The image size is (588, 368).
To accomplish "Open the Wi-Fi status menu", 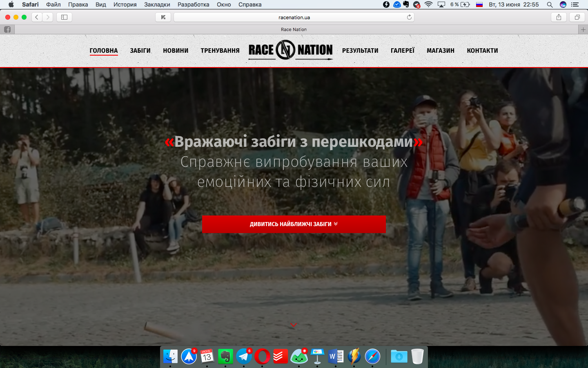I will point(428,4).
